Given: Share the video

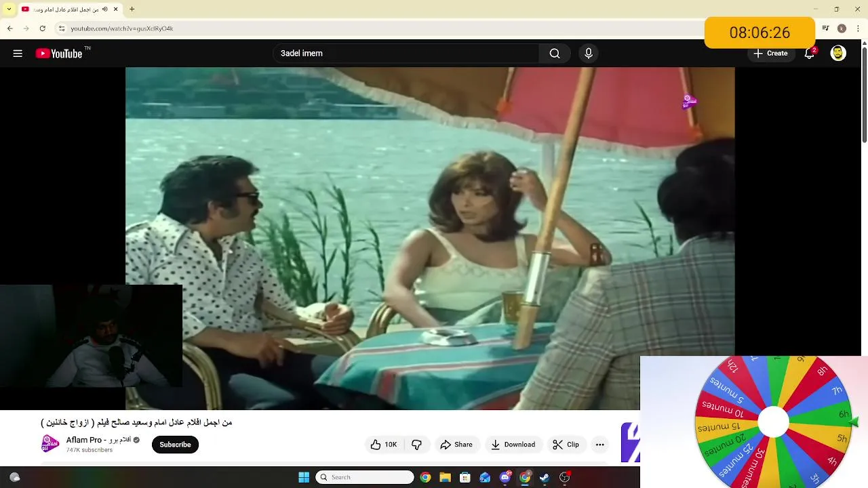Looking at the screenshot, I should [456, 445].
